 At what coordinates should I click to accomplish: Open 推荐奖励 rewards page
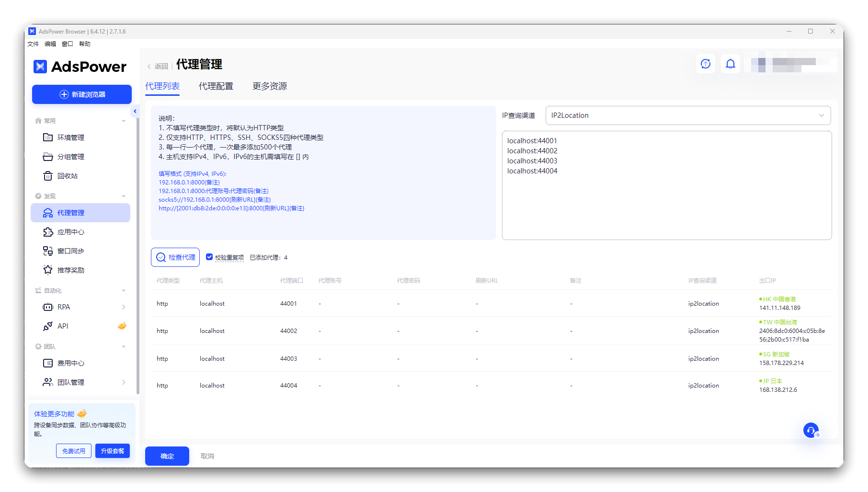[x=71, y=270]
